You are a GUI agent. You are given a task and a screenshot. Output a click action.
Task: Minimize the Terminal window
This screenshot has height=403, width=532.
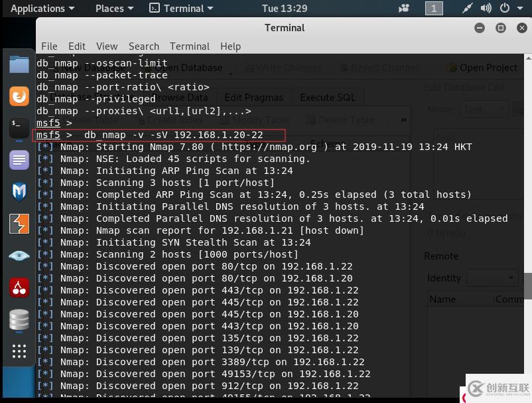point(480,28)
